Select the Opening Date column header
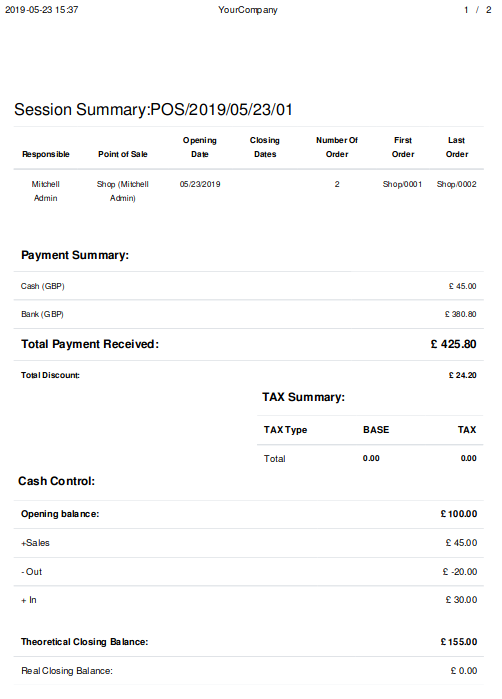 click(x=200, y=147)
